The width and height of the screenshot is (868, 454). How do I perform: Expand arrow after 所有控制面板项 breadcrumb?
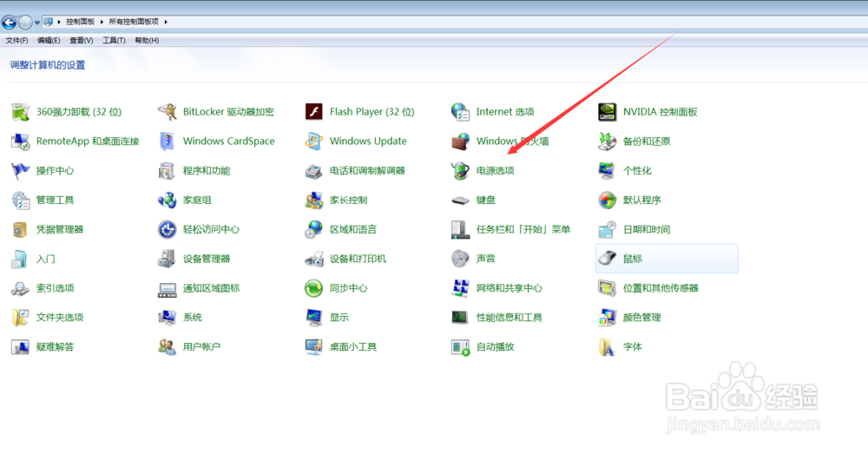[166, 23]
